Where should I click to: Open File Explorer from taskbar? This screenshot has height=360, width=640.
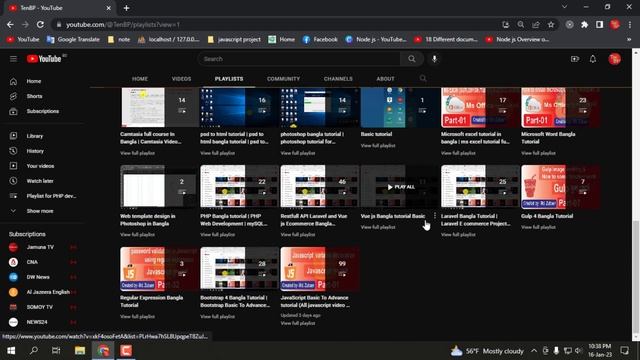80,351
